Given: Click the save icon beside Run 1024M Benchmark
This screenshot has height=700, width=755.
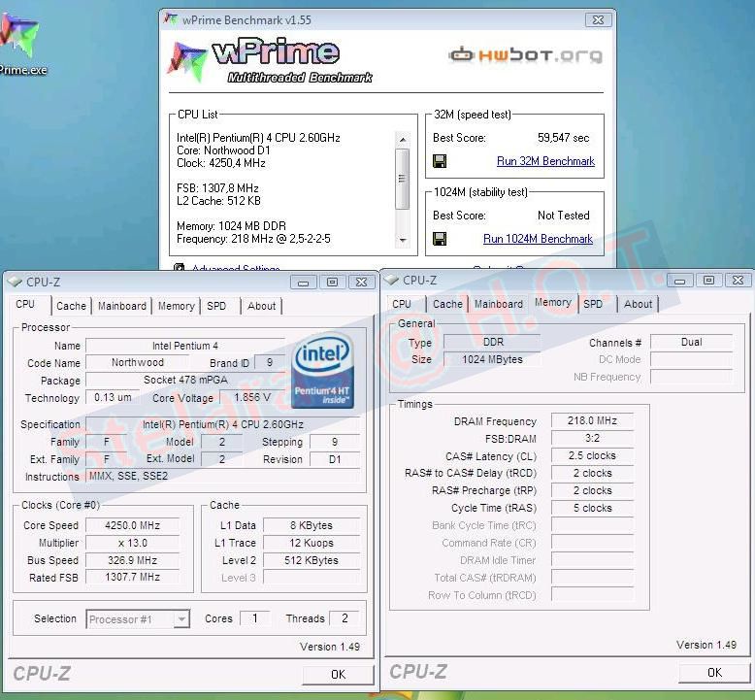Looking at the screenshot, I should pos(440,239).
